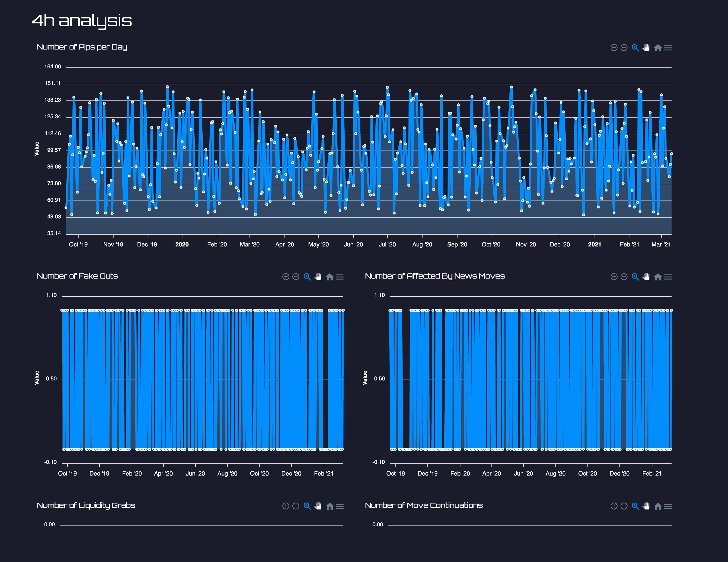Zoom out on the Fake Outs chart
728x562 pixels.
(x=296, y=277)
